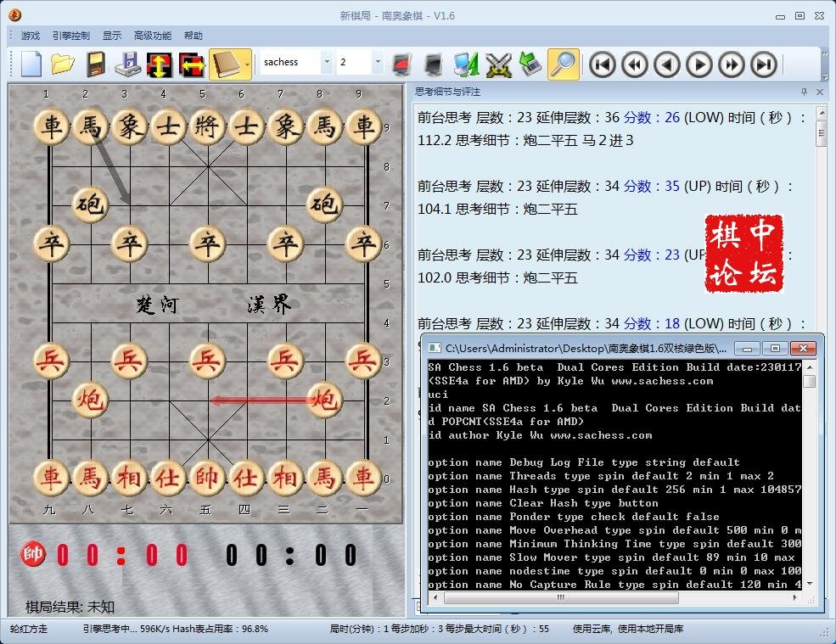Minimize the engine console window
The width and height of the screenshot is (836, 644).
point(748,349)
